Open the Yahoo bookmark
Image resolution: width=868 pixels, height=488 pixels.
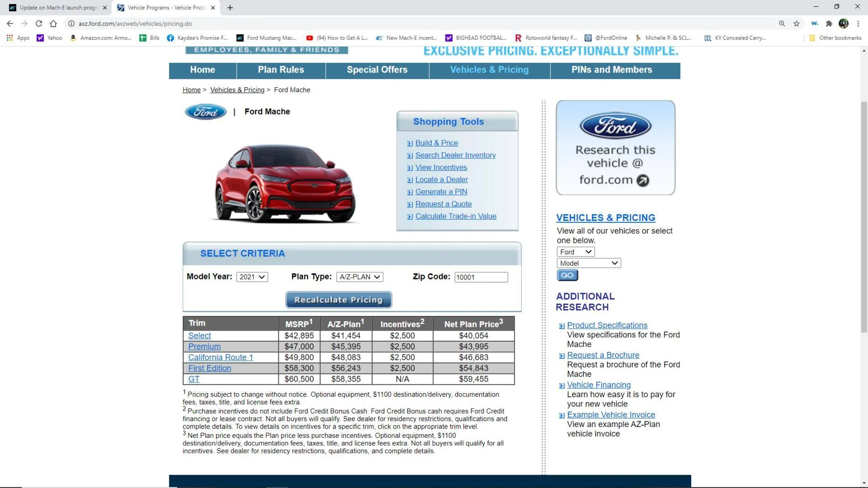[x=49, y=38]
